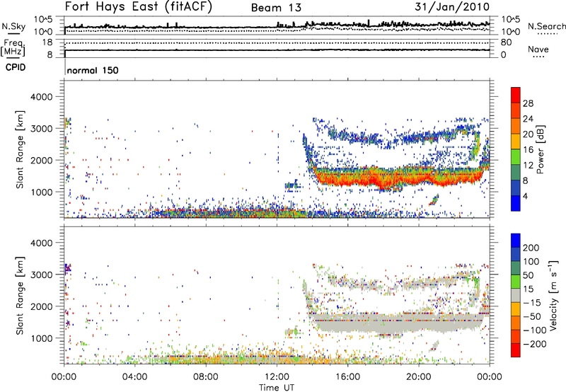Click the 04:00 time axis tick label

coord(135,377)
